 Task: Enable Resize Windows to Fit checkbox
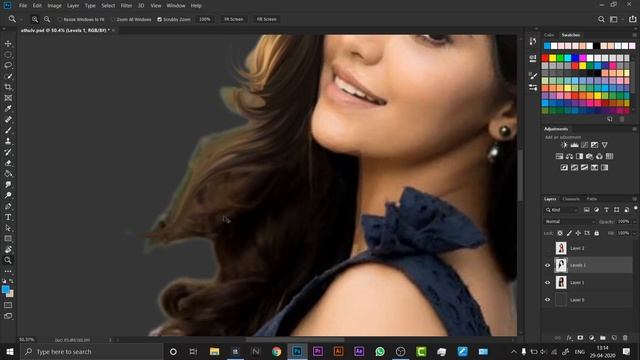click(60, 19)
